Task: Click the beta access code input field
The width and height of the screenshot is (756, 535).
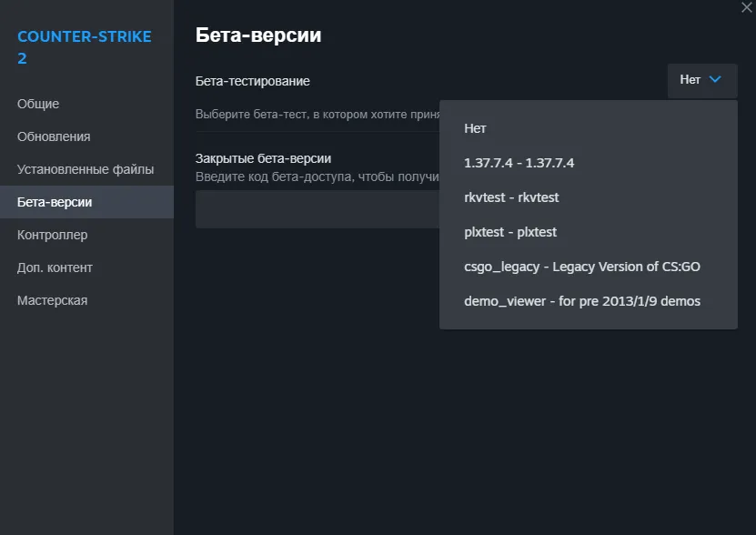Action: tap(318, 209)
